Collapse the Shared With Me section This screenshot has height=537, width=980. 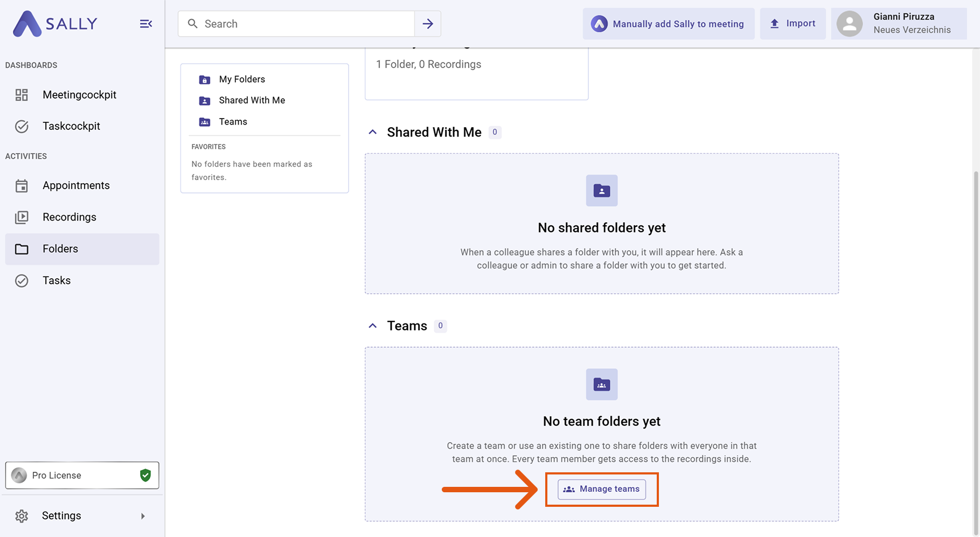tap(372, 132)
